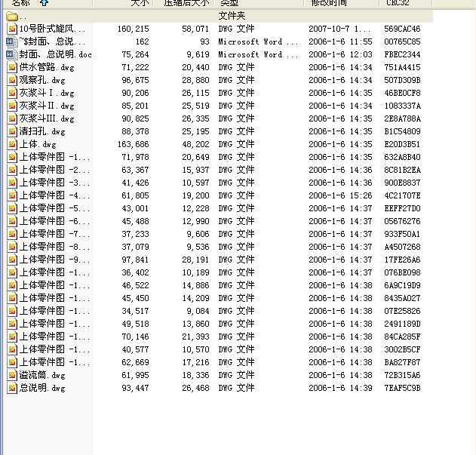Click the file icon of 上体零件图 -7
The image size is (476, 455).
point(12,234)
